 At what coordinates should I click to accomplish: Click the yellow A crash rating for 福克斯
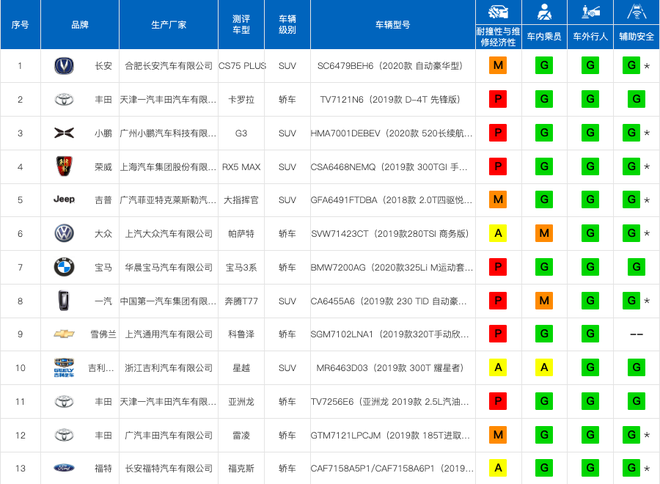pos(498,468)
